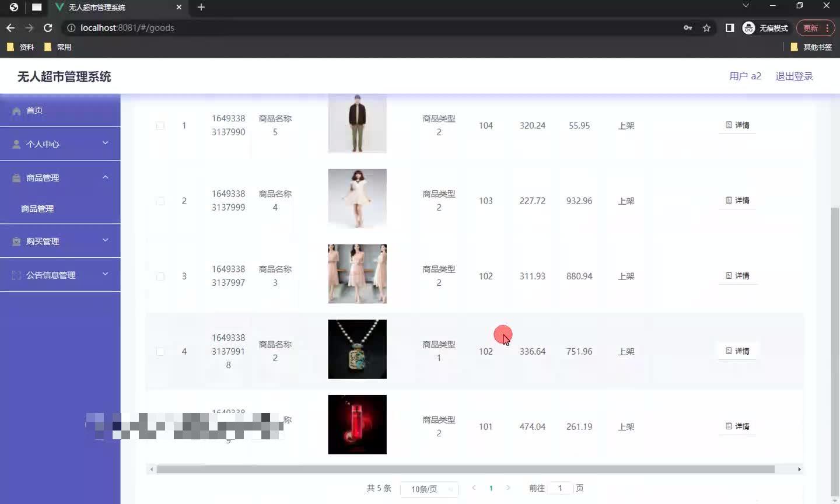Click the icon beside 公告信息管理
The height and width of the screenshot is (504, 840).
pyautogui.click(x=16, y=275)
